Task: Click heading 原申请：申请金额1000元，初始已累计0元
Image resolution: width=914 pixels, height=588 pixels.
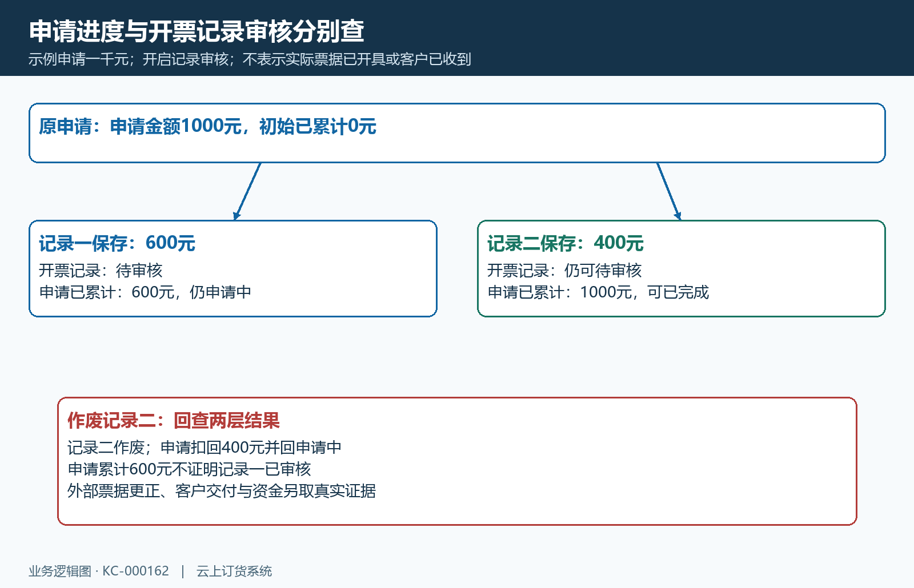Action: click(208, 126)
